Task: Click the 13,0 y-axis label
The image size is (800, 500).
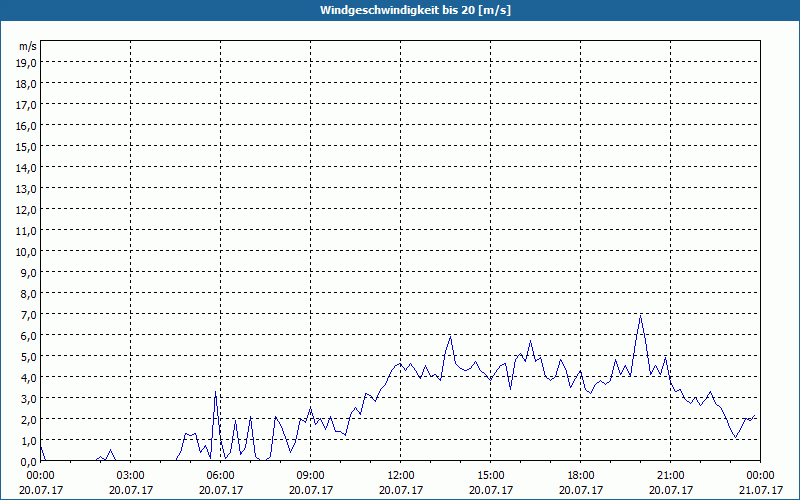Action: coord(26,189)
